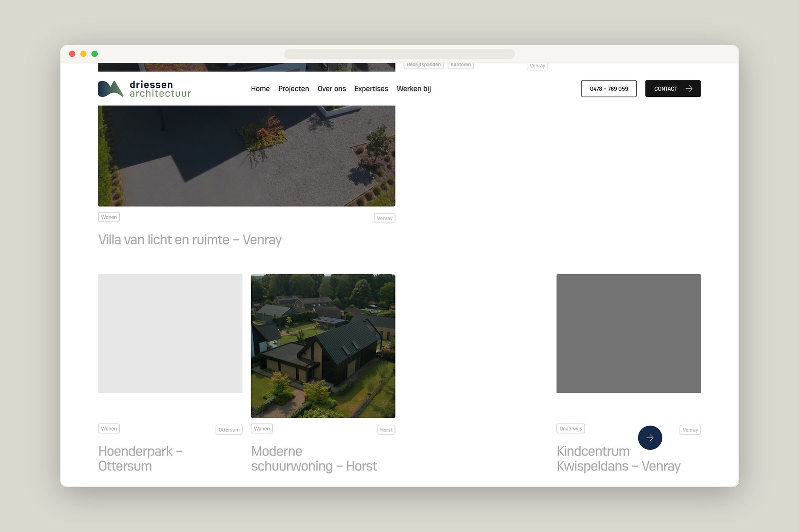Click the Driessen Architectuur logo
Image resolution: width=799 pixels, height=532 pixels.
pos(144,89)
